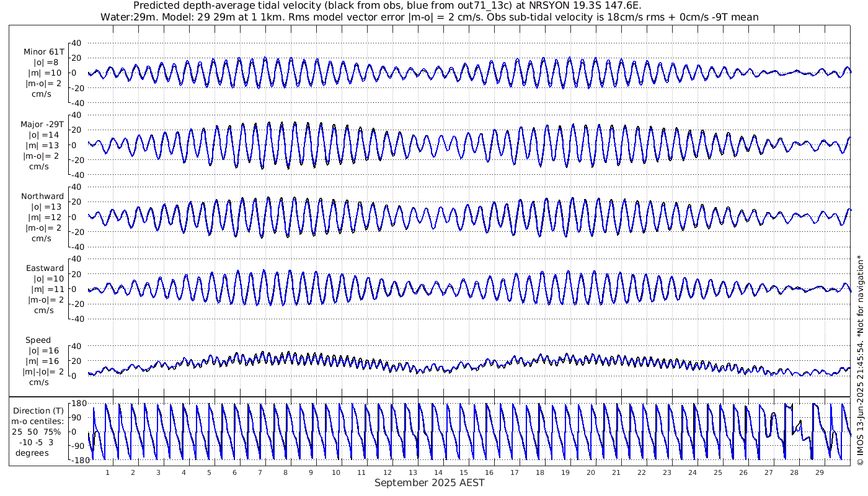Select the day "1" label on the date axis

pyautogui.click(x=108, y=472)
